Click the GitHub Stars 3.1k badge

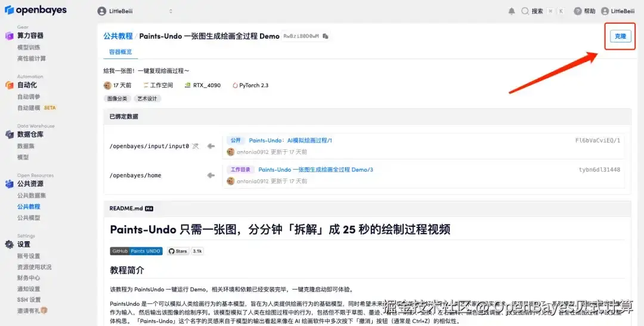point(185,251)
